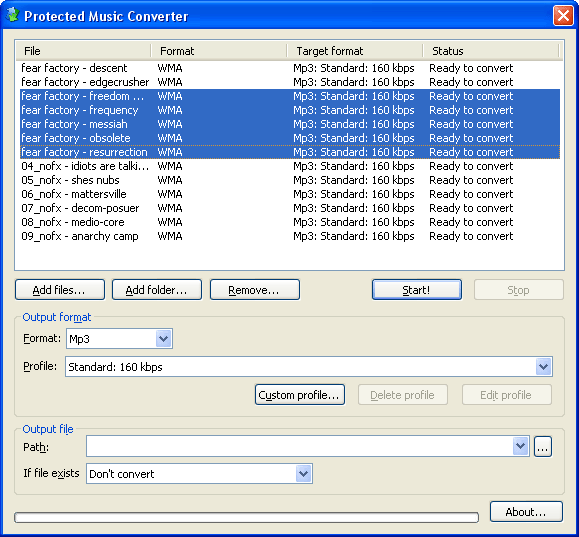Begin conversion with the Start! button

417,290
